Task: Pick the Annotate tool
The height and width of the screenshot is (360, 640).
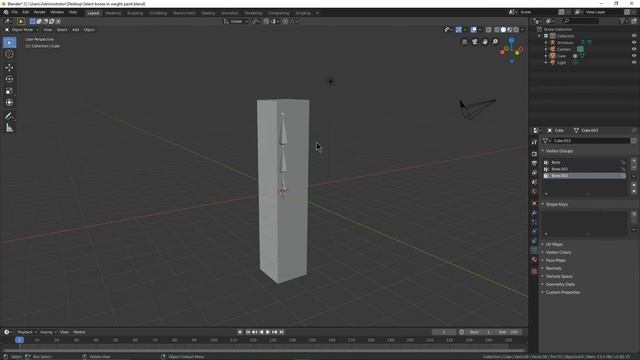Action: [x=9, y=116]
